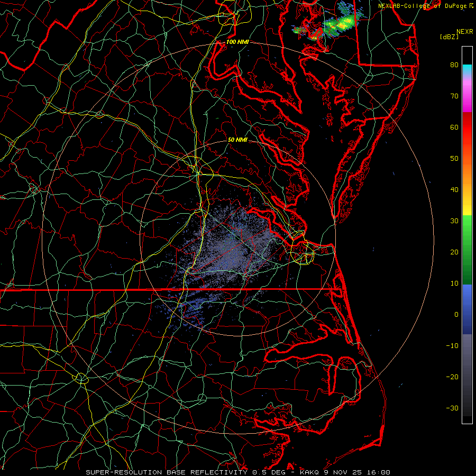The height and width of the screenshot is (476, 476).
Task: Click the "50 NMI" range ring label
Action: [237, 140]
